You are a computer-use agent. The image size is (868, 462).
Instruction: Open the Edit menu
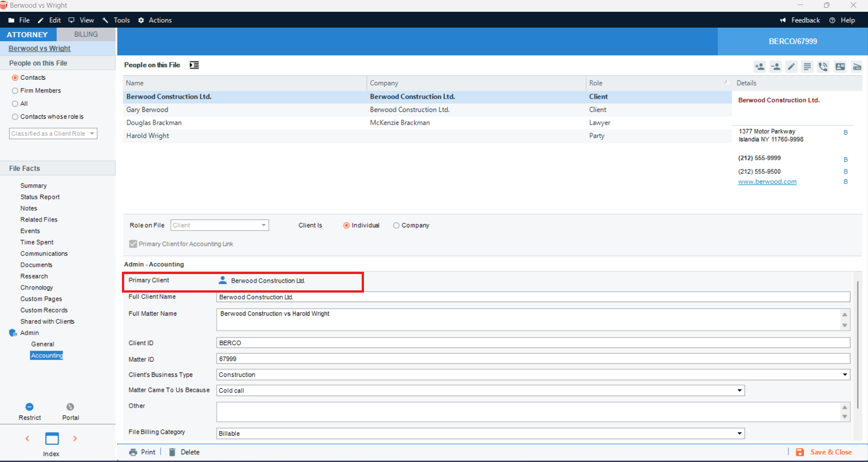pyautogui.click(x=49, y=20)
